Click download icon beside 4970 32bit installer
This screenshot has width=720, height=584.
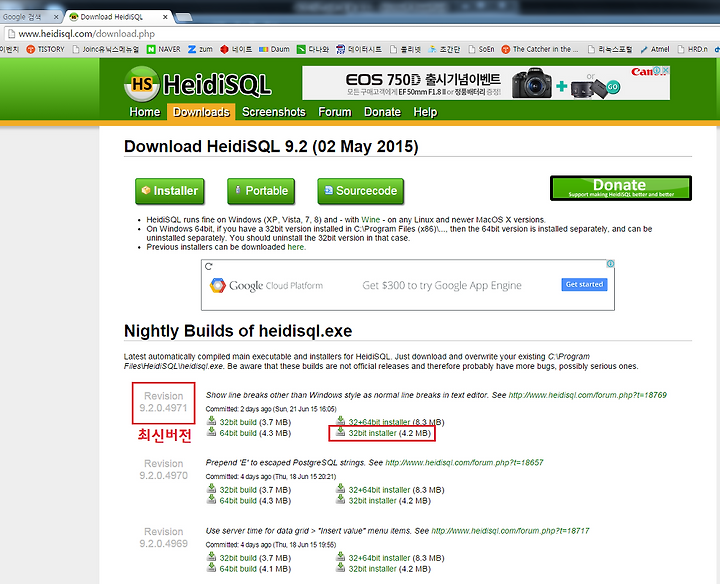[340, 499]
